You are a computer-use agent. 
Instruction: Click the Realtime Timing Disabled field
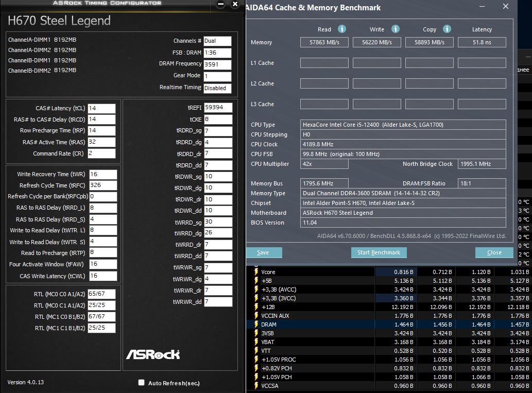(217, 88)
